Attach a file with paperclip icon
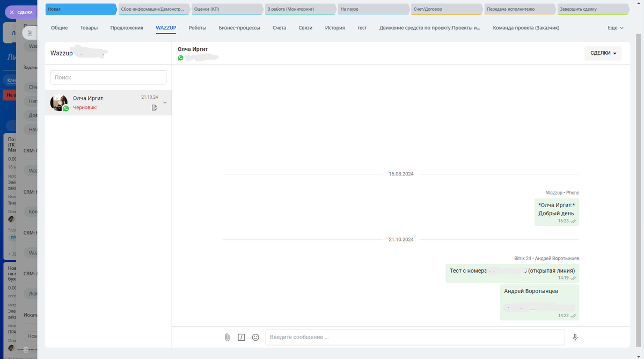This screenshot has width=644, height=359. [x=227, y=337]
